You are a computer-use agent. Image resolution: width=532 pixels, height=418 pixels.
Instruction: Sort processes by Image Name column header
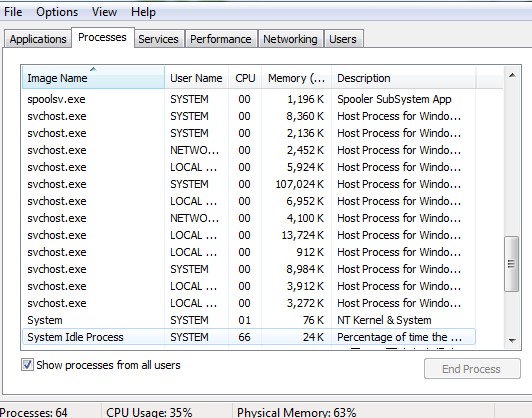pyautogui.click(x=93, y=78)
